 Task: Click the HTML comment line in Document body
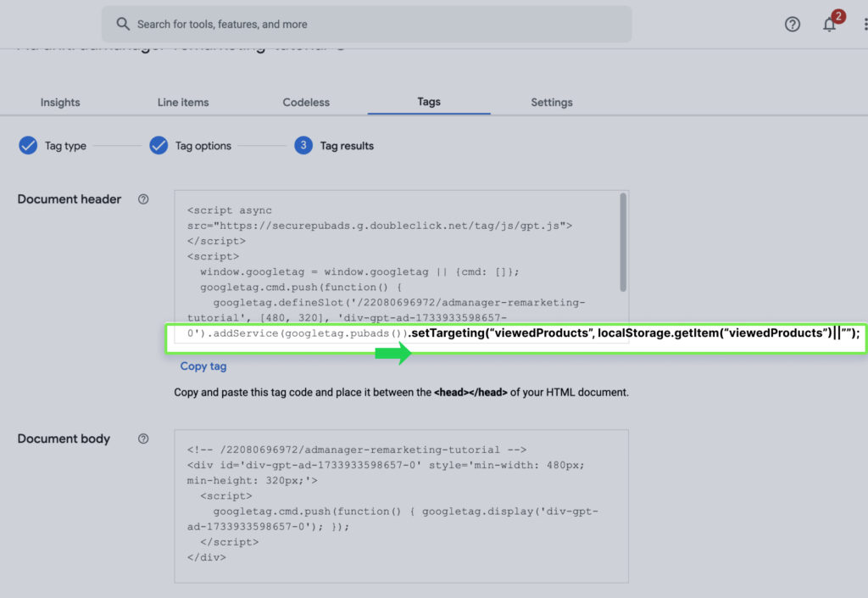pos(357,450)
